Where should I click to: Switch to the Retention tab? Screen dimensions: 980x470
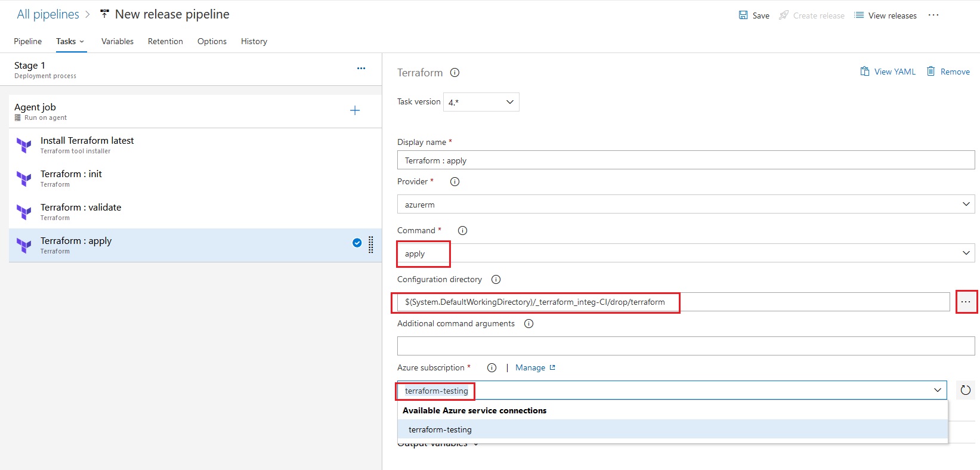pos(165,41)
